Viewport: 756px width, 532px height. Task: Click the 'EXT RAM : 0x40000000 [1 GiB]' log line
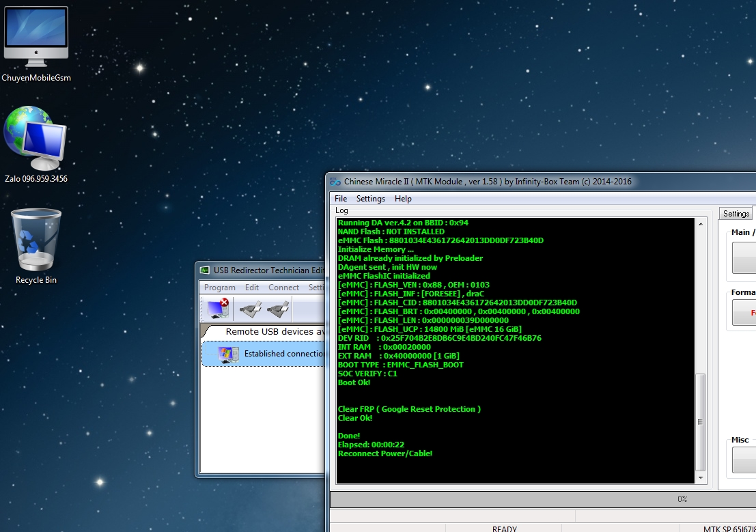398,356
